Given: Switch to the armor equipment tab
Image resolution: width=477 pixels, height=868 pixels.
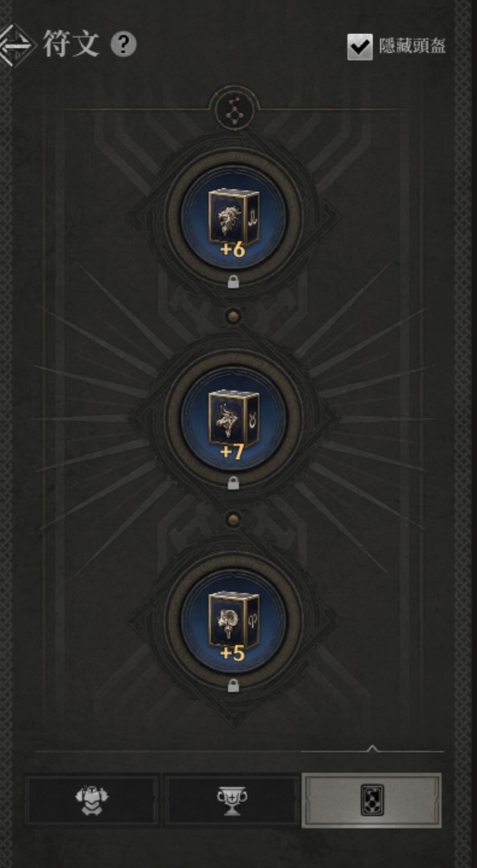Looking at the screenshot, I should 92,800.
